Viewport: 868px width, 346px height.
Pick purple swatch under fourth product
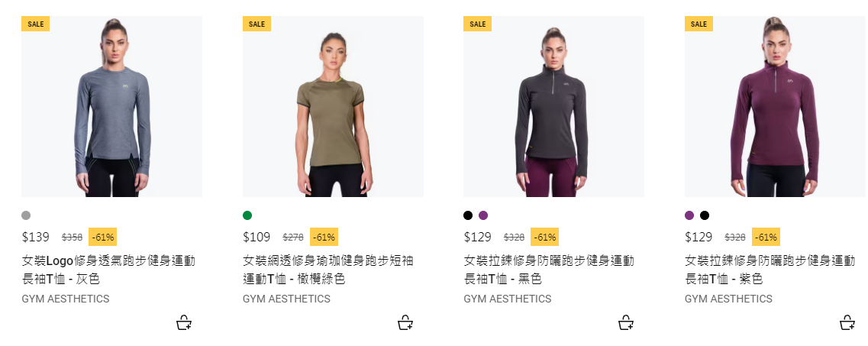pos(689,215)
